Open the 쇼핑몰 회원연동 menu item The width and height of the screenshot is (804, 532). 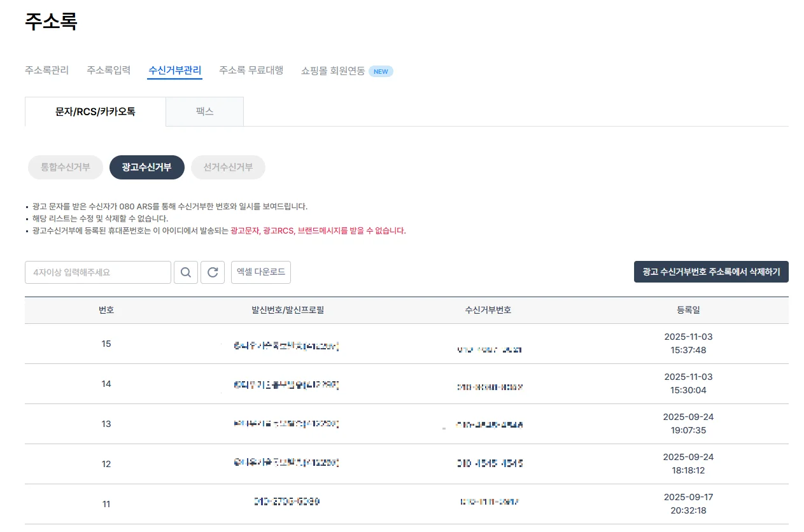[x=333, y=71]
